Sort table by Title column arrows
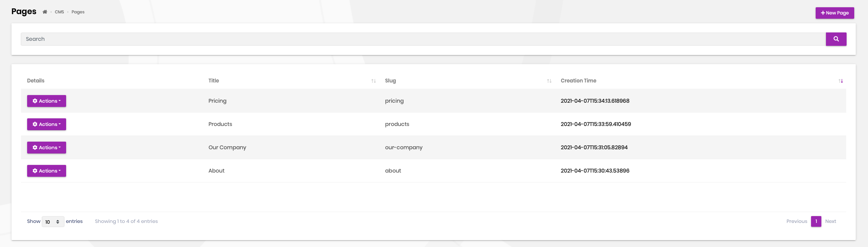This screenshot has width=868, height=247. click(373, 81)
